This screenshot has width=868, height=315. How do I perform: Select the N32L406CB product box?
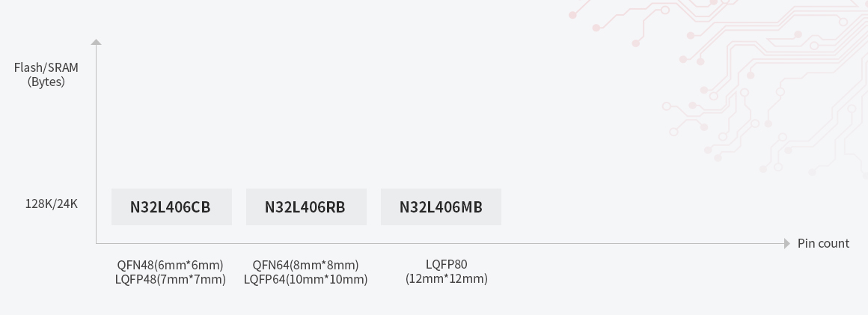[x=171, y=207]
